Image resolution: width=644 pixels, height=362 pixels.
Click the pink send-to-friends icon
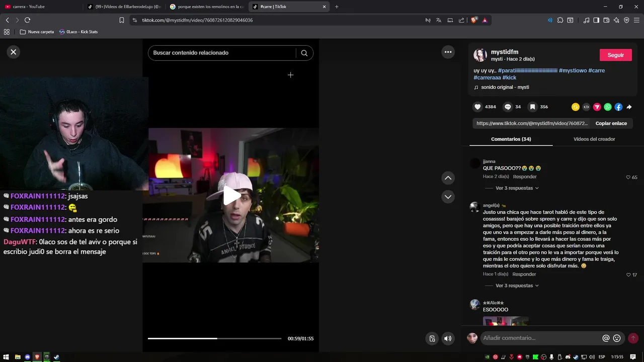pyautogui.click(x=597, y=107)
